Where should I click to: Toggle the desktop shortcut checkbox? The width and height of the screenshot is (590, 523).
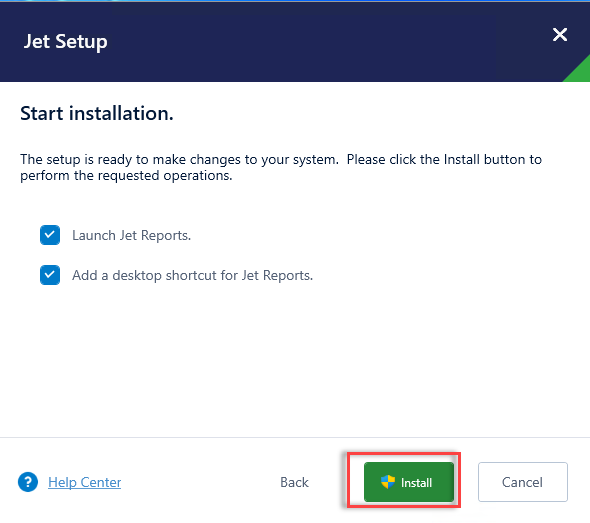tap(50, 275)
